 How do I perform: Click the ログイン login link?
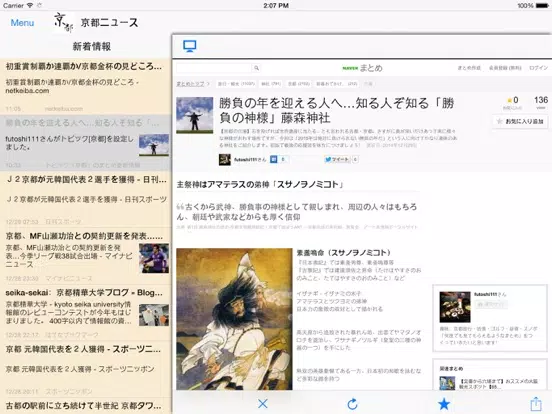539,68
